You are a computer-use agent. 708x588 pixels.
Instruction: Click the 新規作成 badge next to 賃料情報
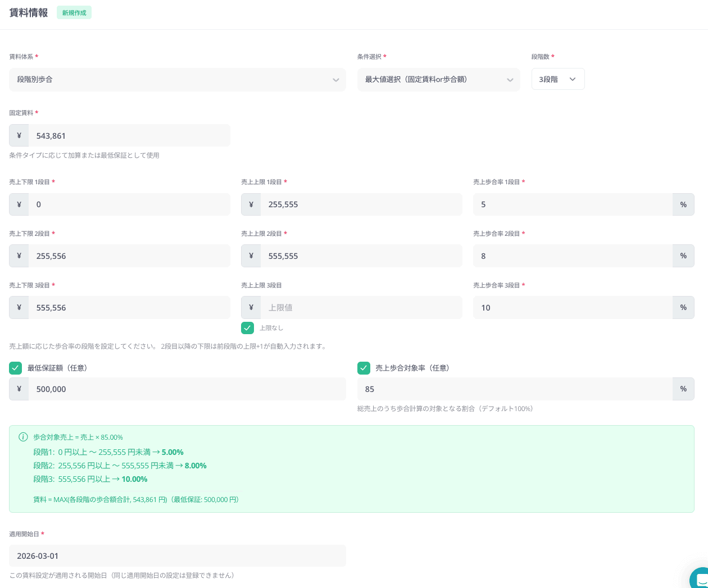[x=74, y=13]
